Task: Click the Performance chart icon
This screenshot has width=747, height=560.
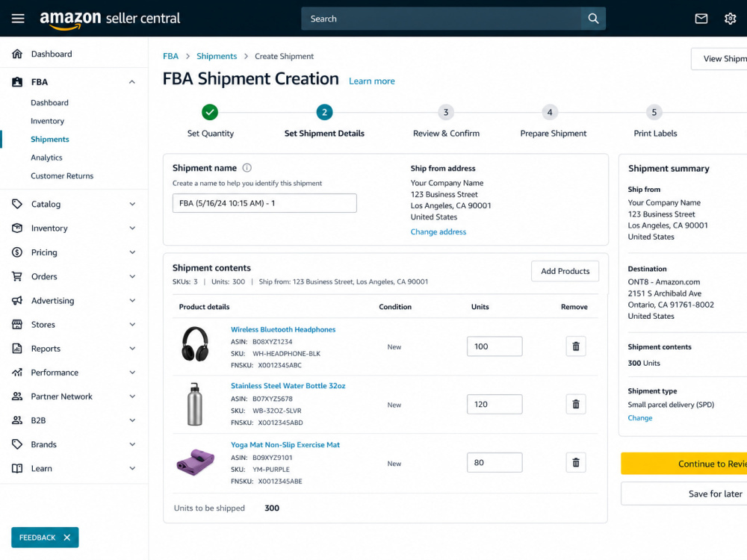Action: coord(17,373)
